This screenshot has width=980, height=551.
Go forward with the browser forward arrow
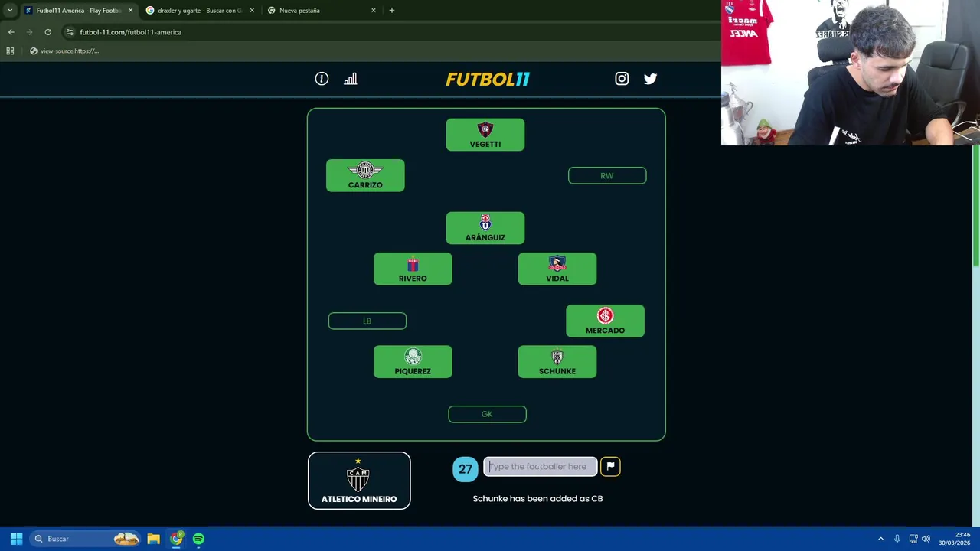pos(30,32)
